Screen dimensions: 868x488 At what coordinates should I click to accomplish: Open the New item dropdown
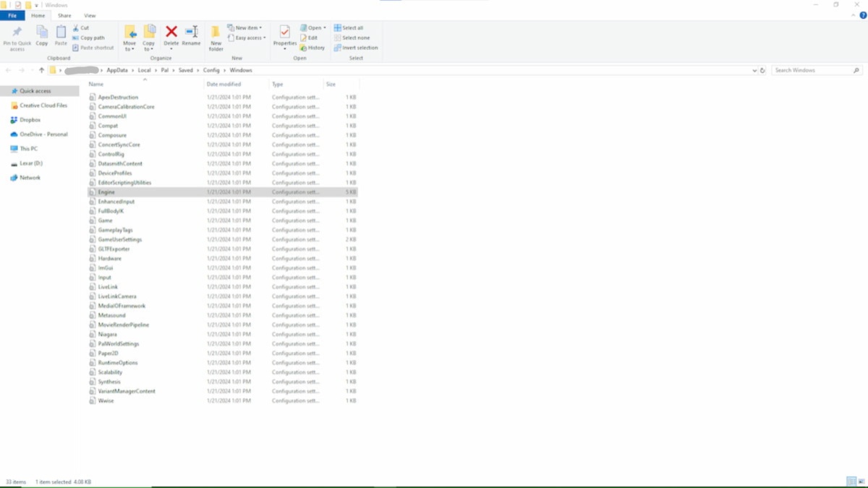(244, 27)
